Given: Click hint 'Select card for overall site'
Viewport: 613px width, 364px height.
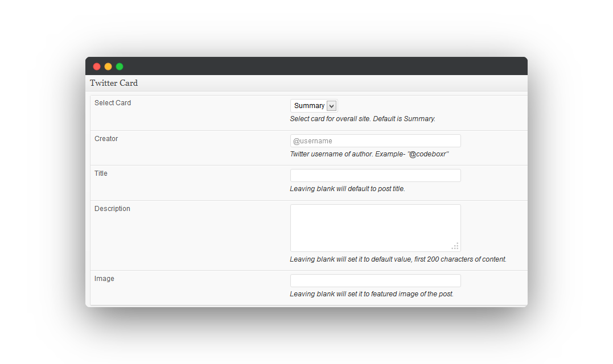Looking at the screenshot, I should [x=363, y=119].
